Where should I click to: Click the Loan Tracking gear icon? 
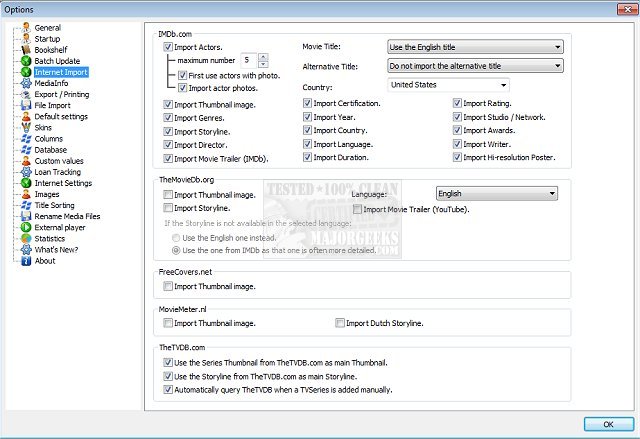pos(26,172)
